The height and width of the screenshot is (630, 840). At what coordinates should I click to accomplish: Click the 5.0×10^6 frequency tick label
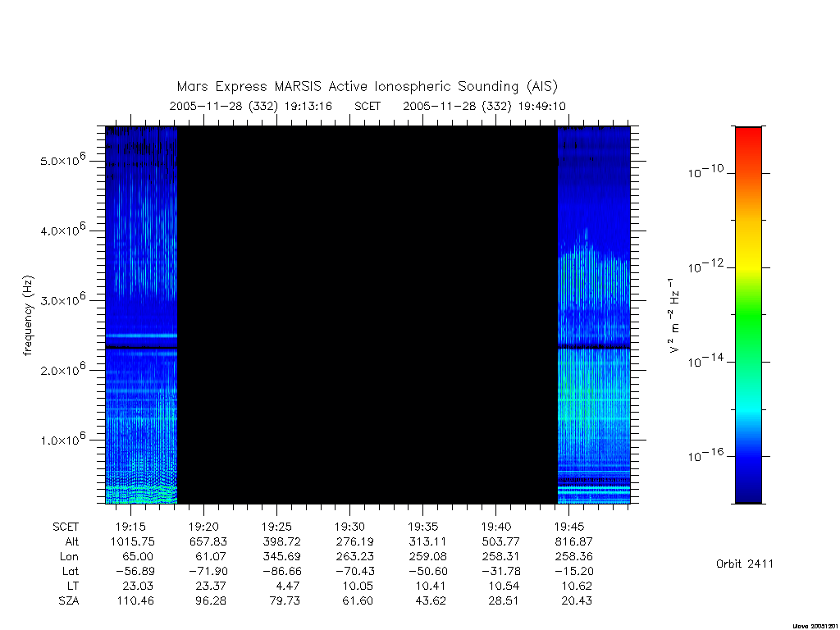tap(62, 160)
